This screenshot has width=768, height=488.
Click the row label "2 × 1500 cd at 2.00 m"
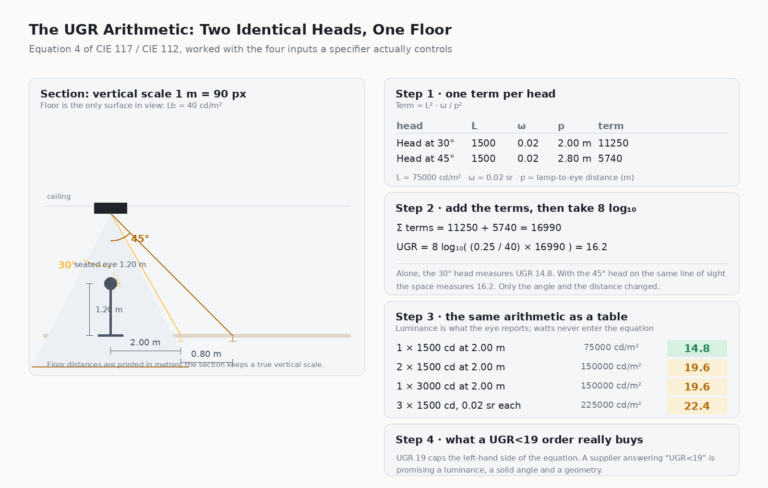[x=451, y=367]
